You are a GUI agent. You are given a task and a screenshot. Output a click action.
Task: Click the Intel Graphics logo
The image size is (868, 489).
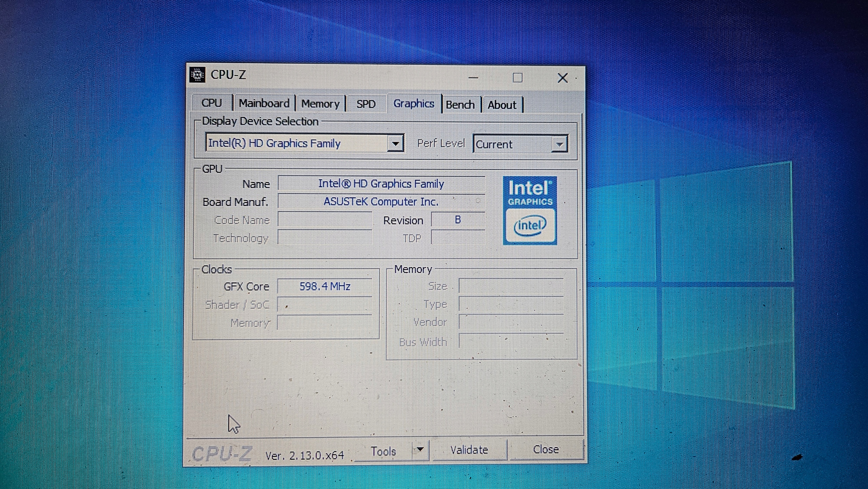coord(530,210)
